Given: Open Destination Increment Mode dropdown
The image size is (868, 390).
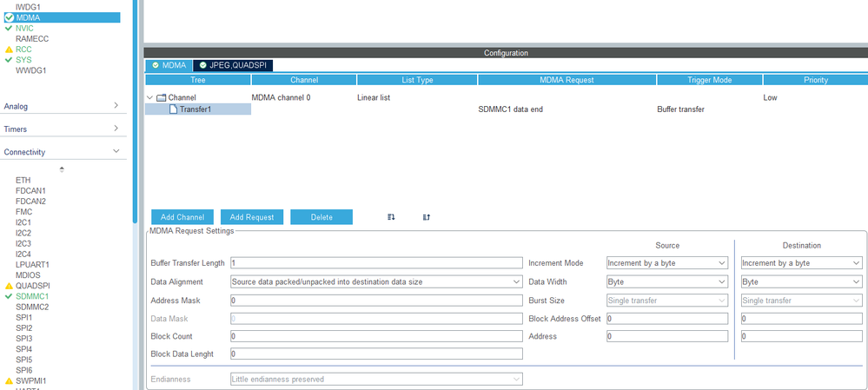Looking at the screenshot, I should 802,263.
